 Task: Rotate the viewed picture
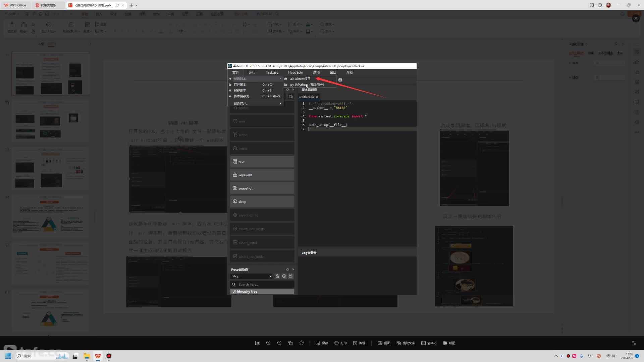click(290, 343)
